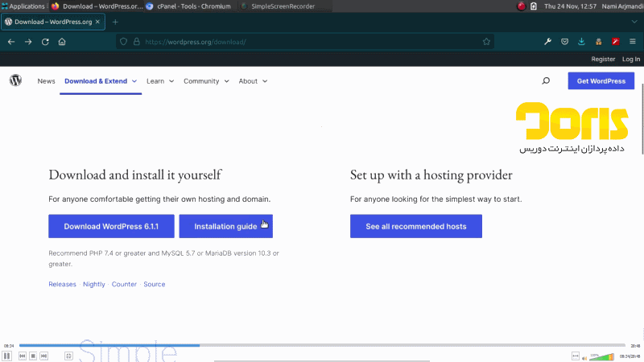Click the battery icon in system tray
This screenshot has width=644, height=362.
(534, 6)
